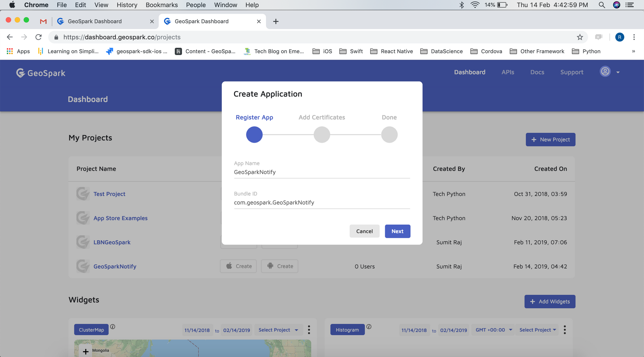Expand the account dropdown arrow
Screen dimensions: 644x357
point(618,72)
